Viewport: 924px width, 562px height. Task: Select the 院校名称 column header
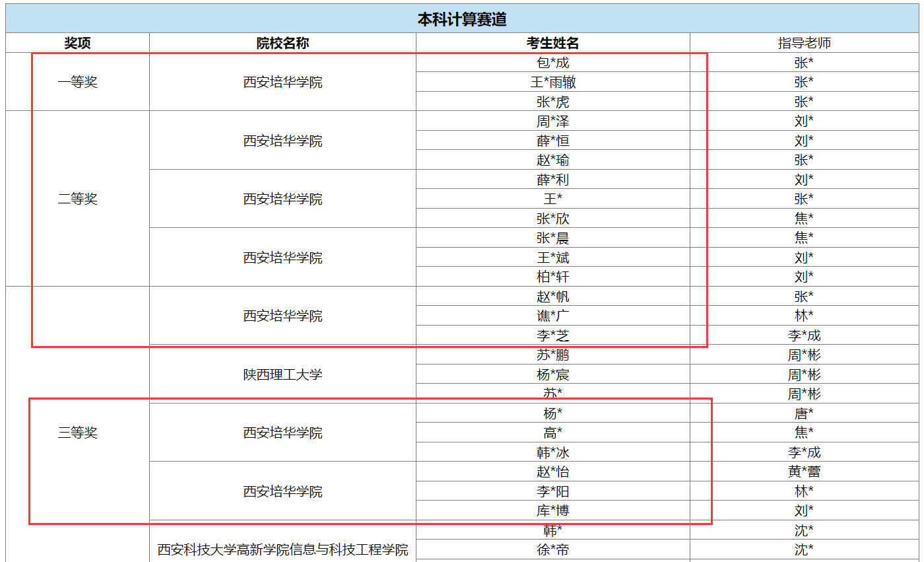tap(282, 43)
